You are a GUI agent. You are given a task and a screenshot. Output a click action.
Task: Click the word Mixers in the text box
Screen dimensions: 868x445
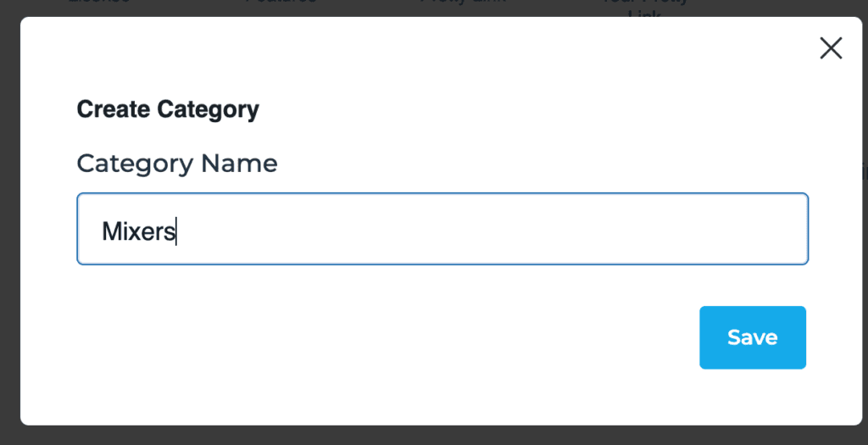click(x=138, y=231)
